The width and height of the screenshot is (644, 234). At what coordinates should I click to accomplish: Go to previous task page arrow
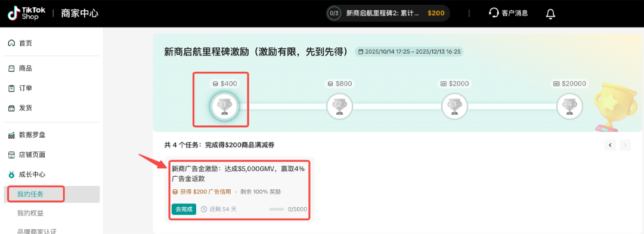click(610, 145)
